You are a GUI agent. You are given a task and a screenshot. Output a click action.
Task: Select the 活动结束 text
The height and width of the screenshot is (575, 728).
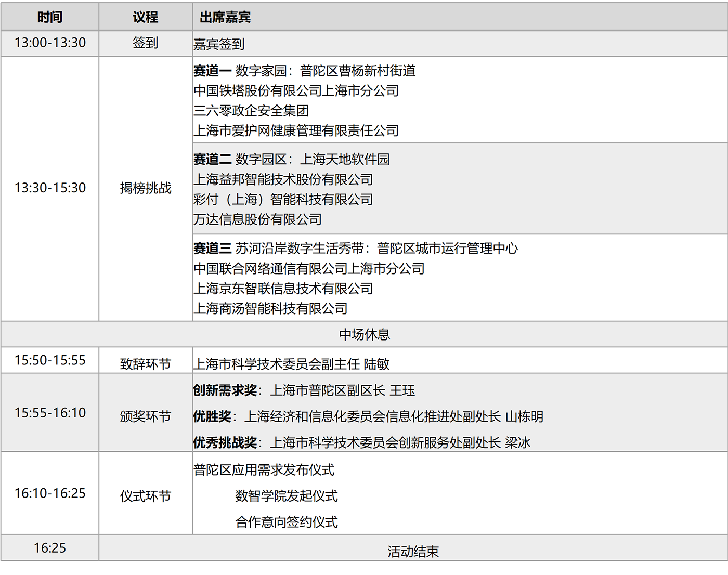point(413,552)
